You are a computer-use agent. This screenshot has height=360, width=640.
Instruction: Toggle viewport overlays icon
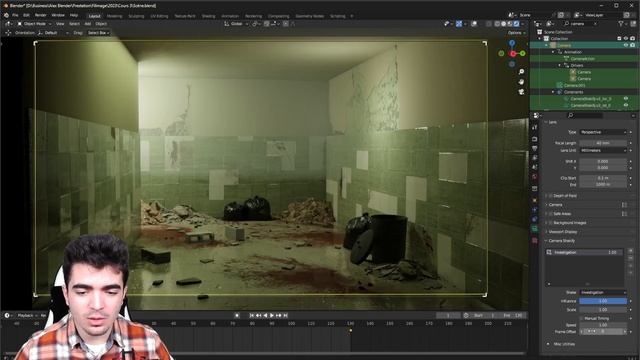pos(474,24)
